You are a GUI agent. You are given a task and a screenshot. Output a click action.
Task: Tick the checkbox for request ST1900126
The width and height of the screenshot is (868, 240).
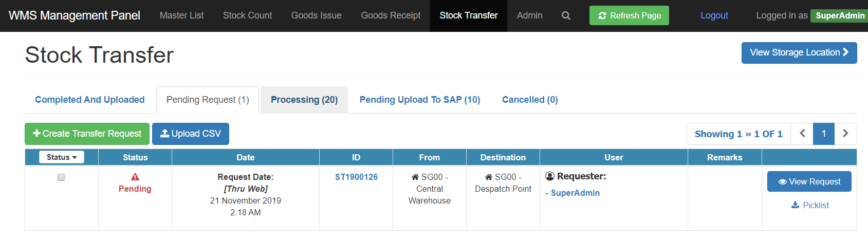(x=61, y=177)
